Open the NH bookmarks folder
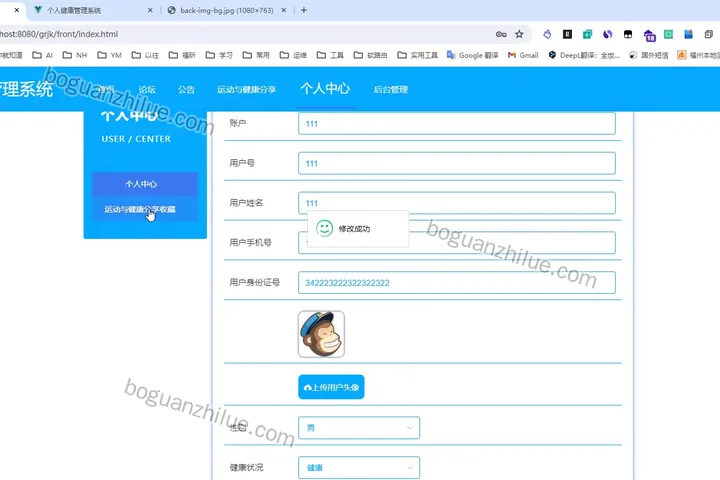The image size is (720, 480). tap(75, 55)
